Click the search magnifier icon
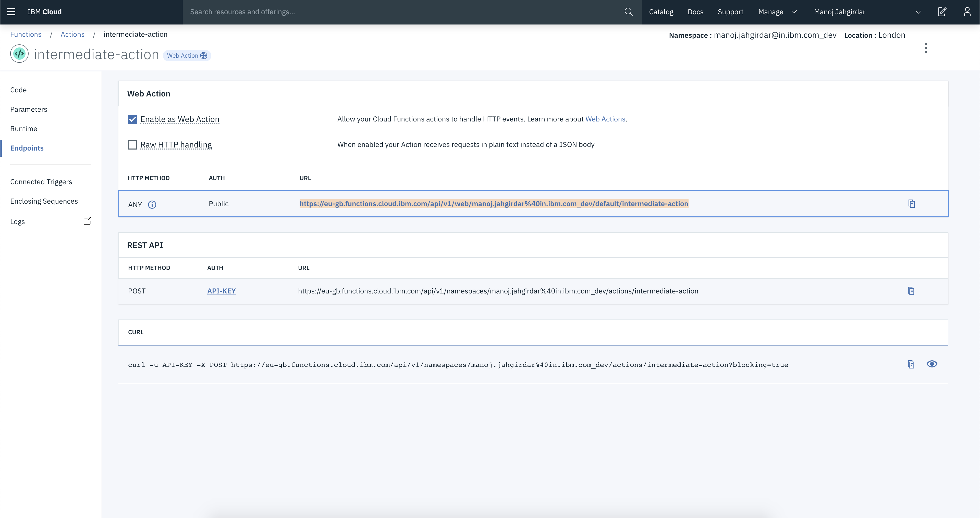This screenshot has width=980, height=518. click(629, 12)
